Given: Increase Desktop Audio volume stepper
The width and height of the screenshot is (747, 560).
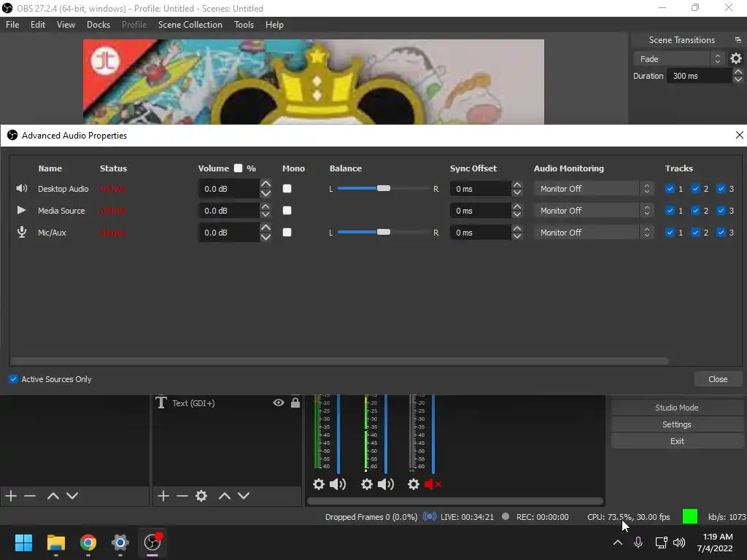Looking at the screenshot, I should point(266,184).
